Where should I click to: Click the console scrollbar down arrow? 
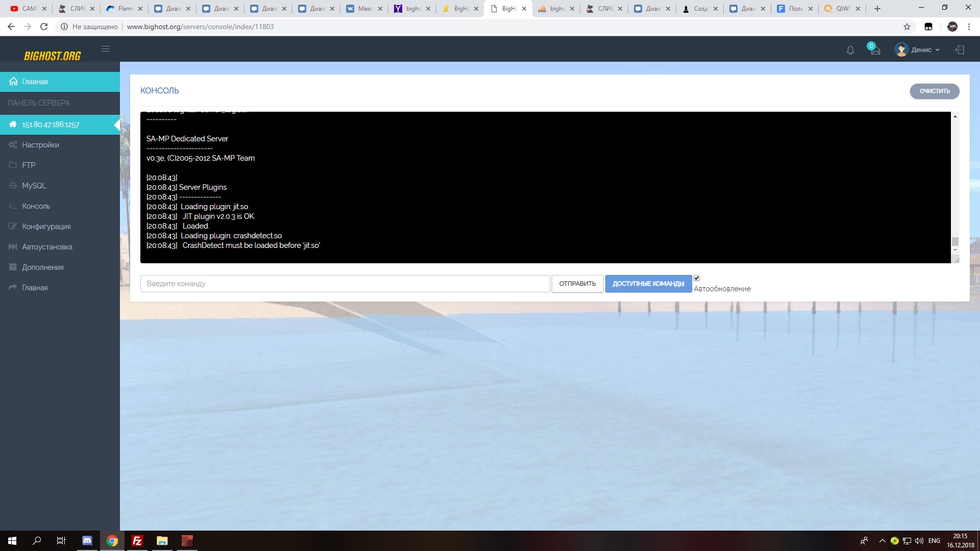(x=955, y=250)
